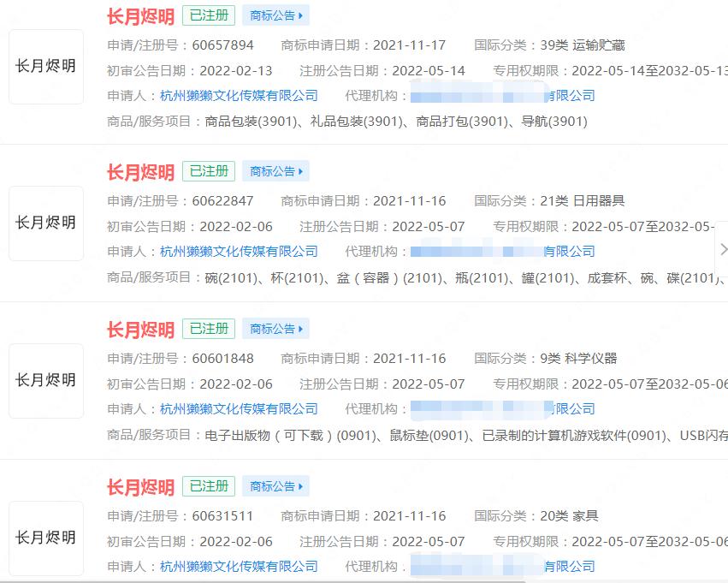
Task: Click goods item 电子出版物（可下载）(0901)
Action: point(290,435)
